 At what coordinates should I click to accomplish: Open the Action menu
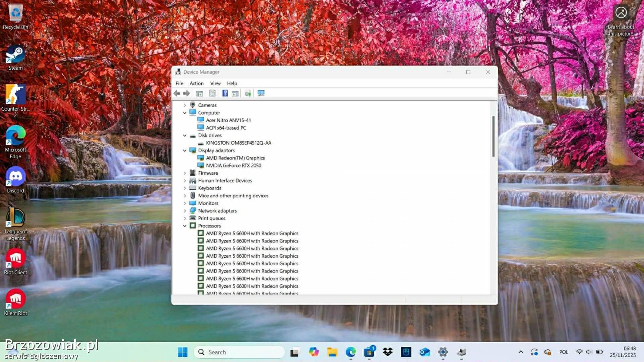click(196, 83)
